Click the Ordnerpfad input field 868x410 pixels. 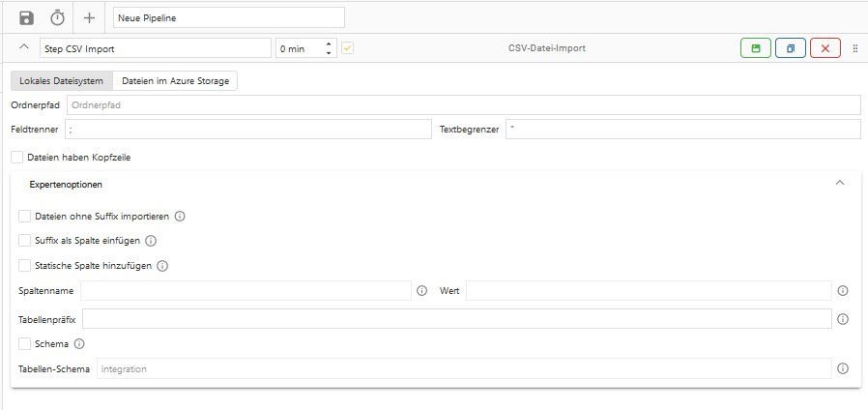click(464, 104)
